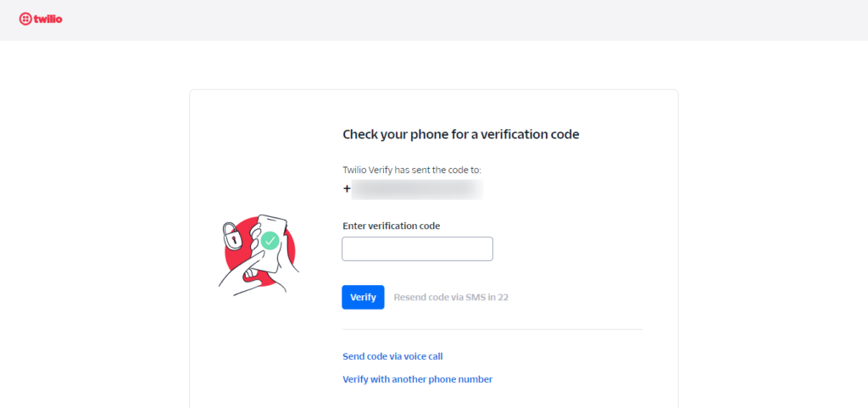This screenshot has height=408, width=868.
Task: Select Verify with another phone number link
Action: pyautogui.click(x=417, y=379)
